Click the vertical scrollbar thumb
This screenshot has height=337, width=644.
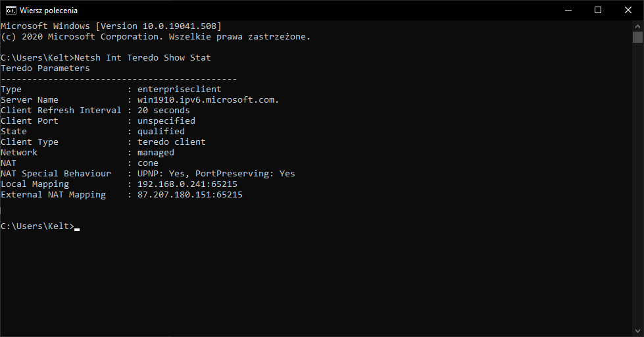tap(637, 38)
